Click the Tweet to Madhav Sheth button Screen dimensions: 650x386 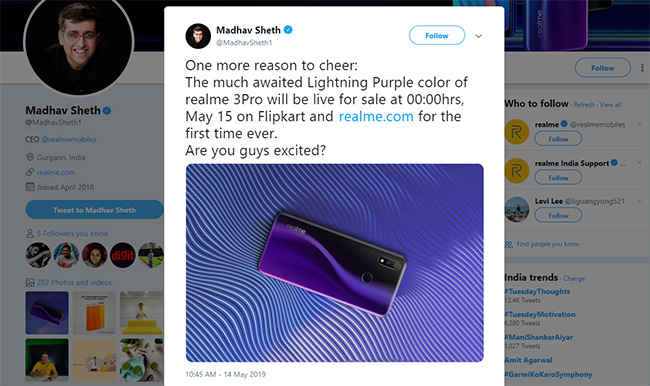coord(95,210)
